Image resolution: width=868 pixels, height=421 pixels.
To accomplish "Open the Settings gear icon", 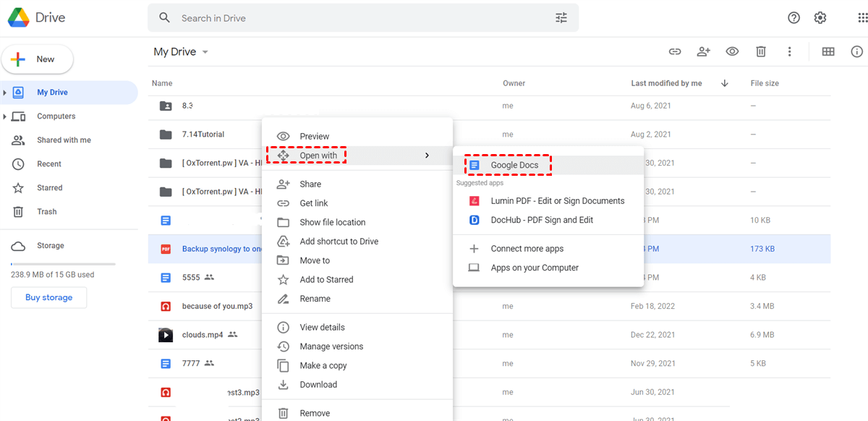I will coord(820,18).
